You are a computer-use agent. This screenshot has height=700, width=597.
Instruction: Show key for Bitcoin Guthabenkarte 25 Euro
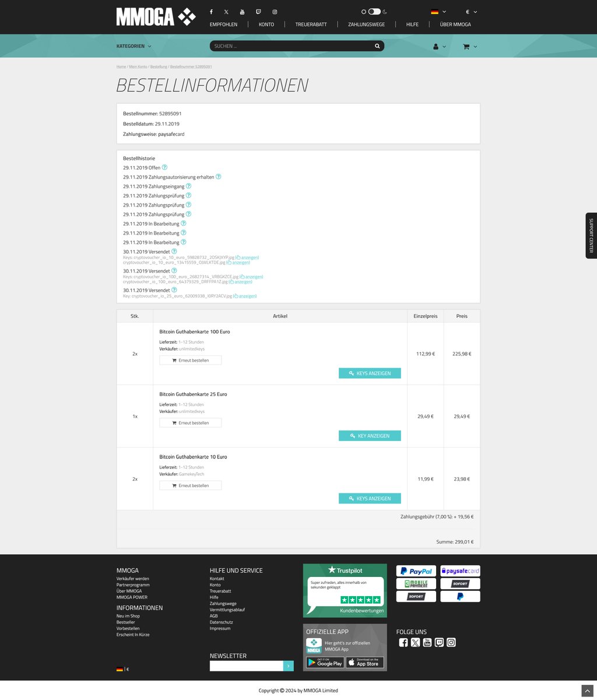370,436
